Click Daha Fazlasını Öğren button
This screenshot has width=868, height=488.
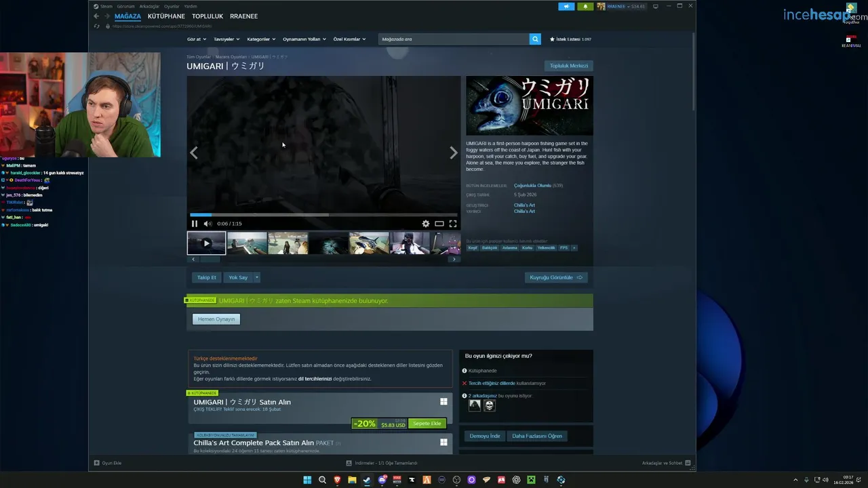537,436
